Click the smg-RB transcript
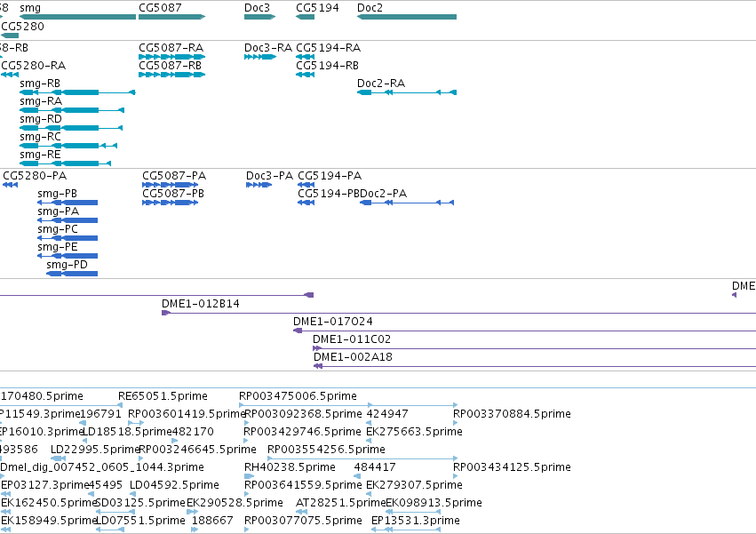Viewport: 756px width, 534px height. (77, 92)
